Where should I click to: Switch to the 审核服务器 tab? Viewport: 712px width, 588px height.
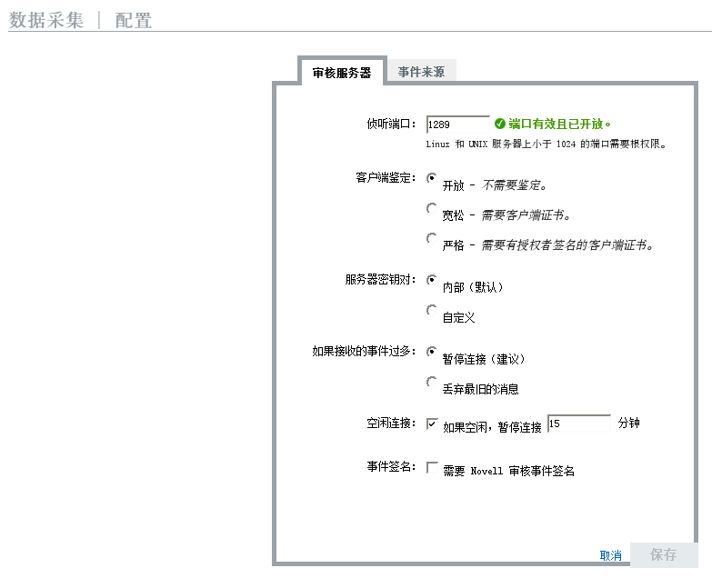(x=342, y=73)
